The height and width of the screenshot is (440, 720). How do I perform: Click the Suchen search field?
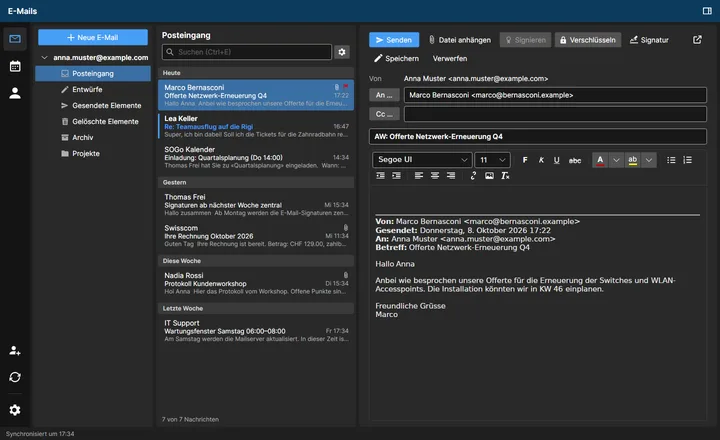[x=247, y=52]
